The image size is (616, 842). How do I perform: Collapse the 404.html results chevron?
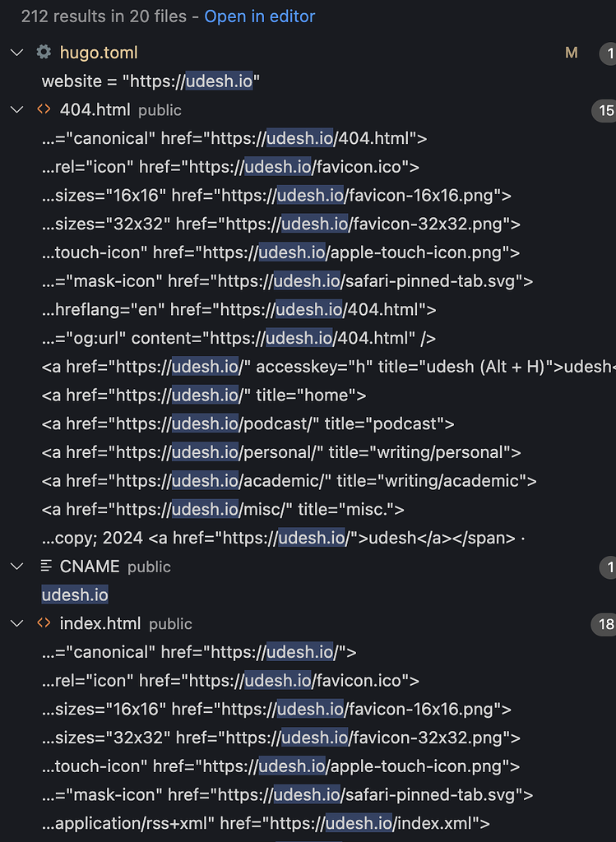click(17, 109)
